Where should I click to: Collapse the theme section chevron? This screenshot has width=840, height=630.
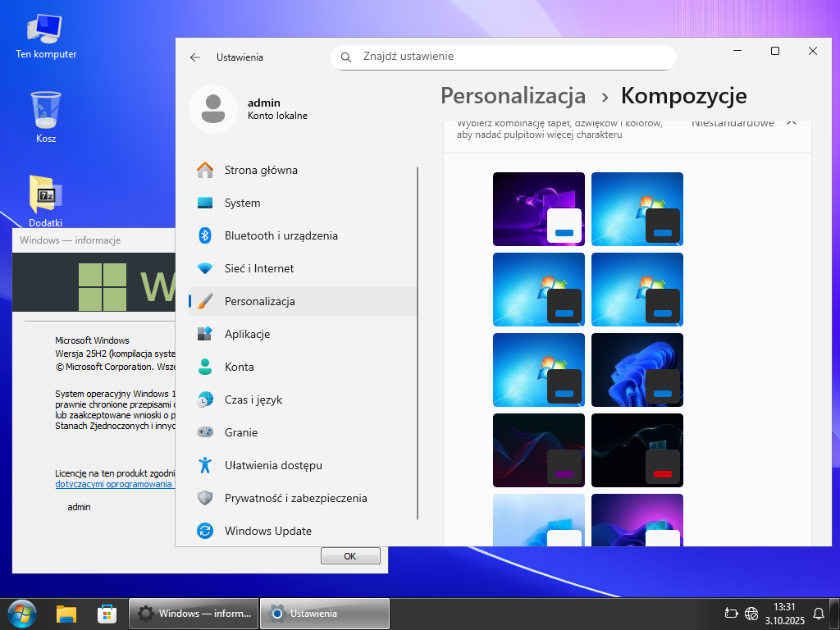pos(792,123)
